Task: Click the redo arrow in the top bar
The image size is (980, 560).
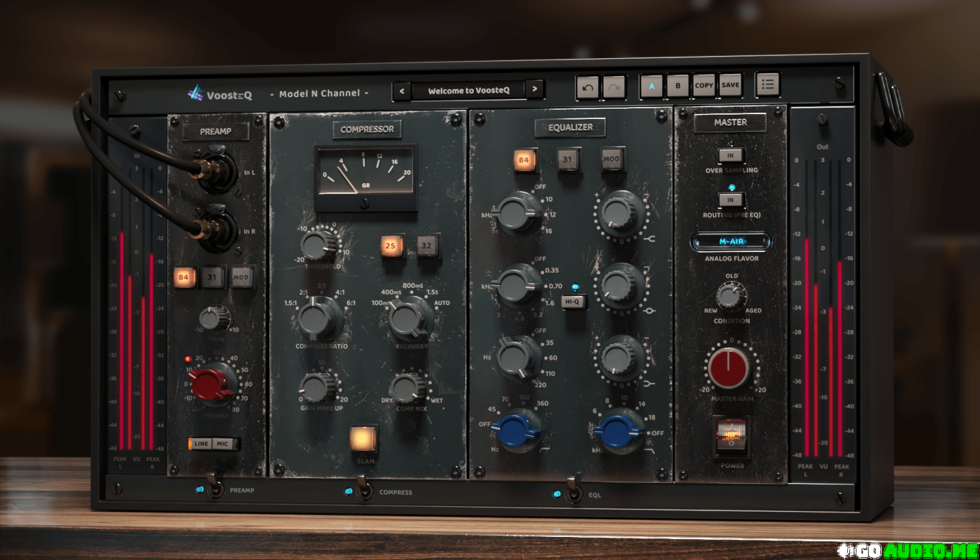Action: click(x=614, y=87)
